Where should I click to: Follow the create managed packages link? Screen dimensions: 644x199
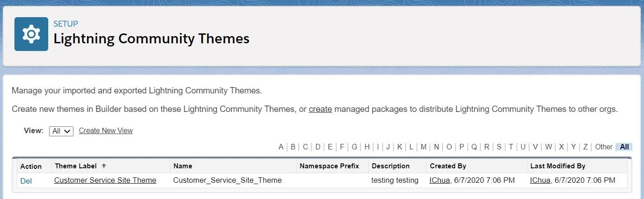pyautogui.click(x=320, y=109)
